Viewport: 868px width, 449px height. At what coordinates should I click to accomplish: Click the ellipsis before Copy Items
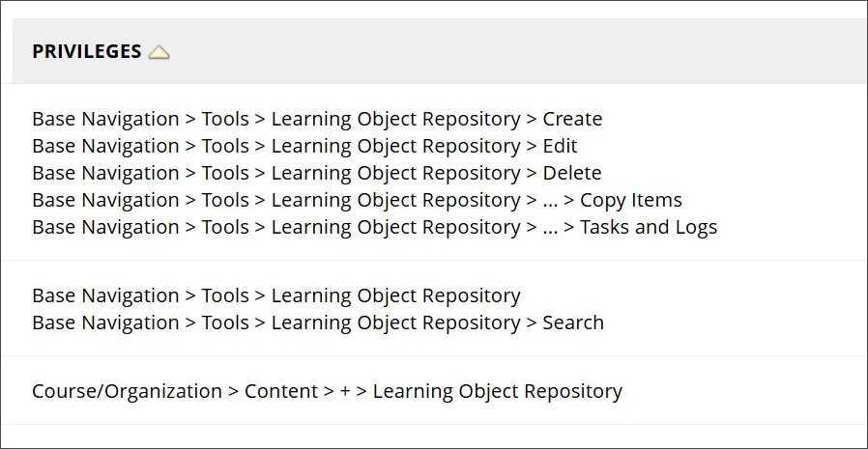click(x=550, y=202)
